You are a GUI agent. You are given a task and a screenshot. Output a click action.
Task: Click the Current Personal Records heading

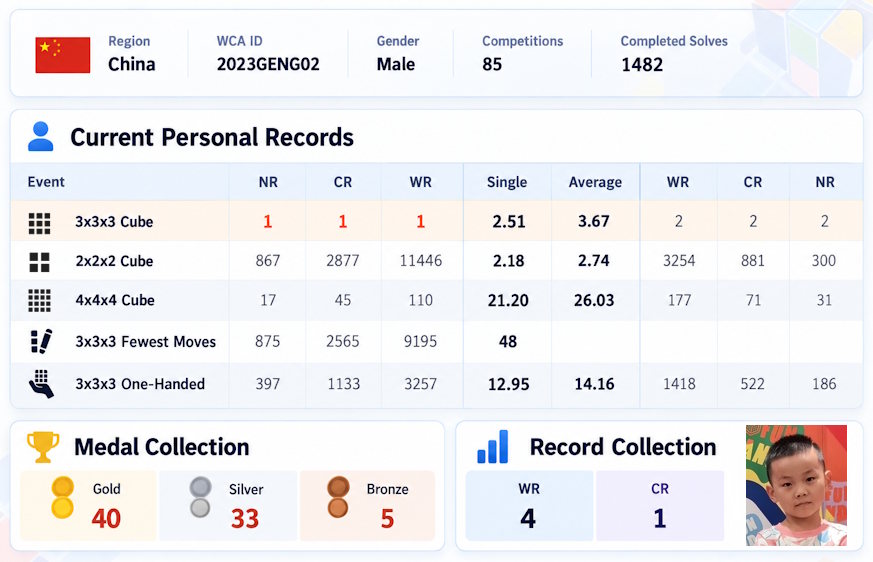tap(212, 137)
